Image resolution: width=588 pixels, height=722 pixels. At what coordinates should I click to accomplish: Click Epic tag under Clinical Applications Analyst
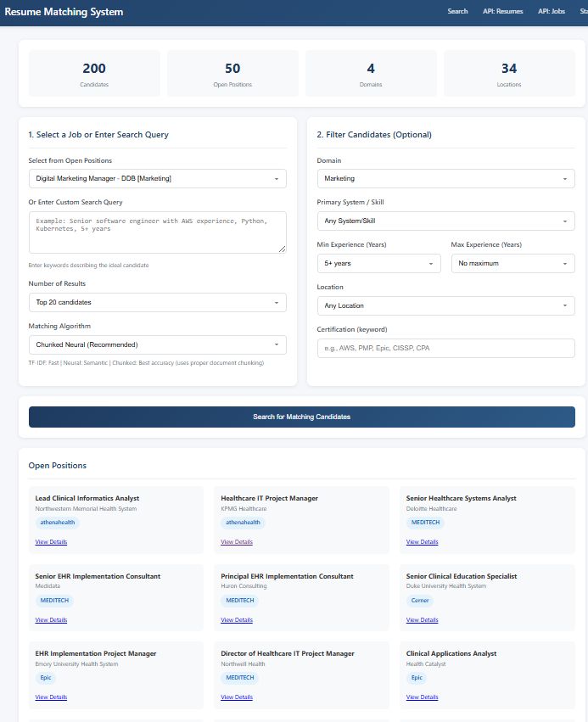[417, 678]
